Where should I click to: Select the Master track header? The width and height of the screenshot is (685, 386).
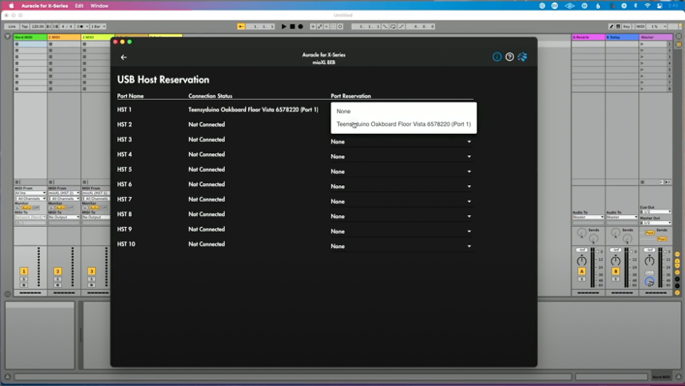(656, 38)
